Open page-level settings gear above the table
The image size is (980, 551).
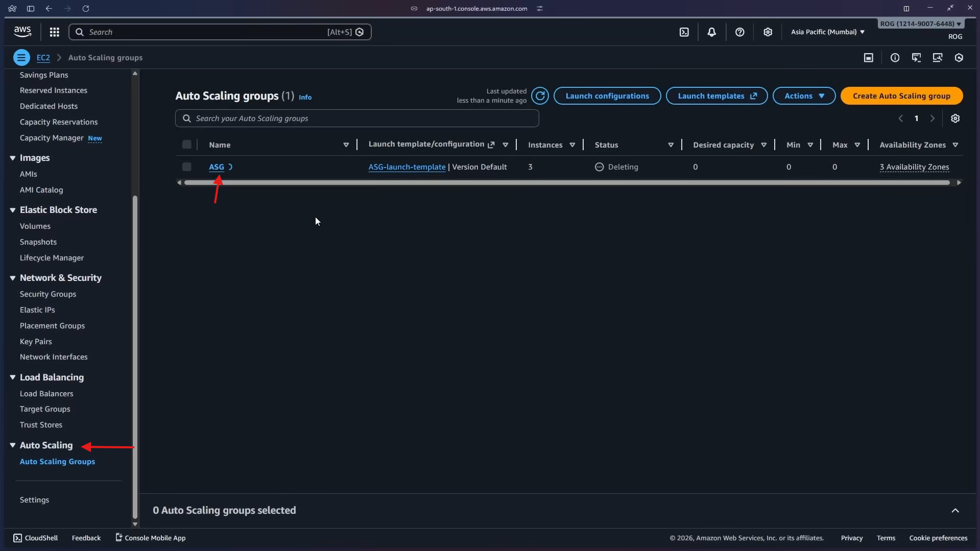[x=955, y=118]
